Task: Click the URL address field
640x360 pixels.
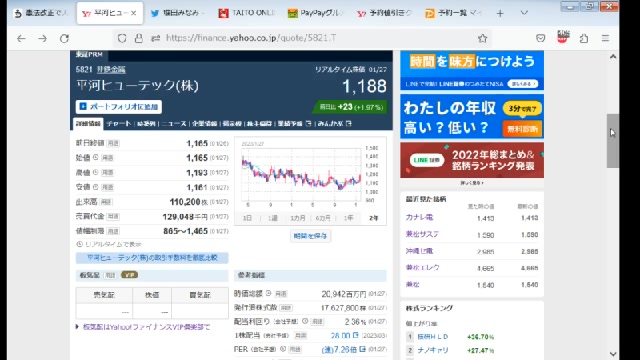Action: pyautogui.click(x=302, y=38)
